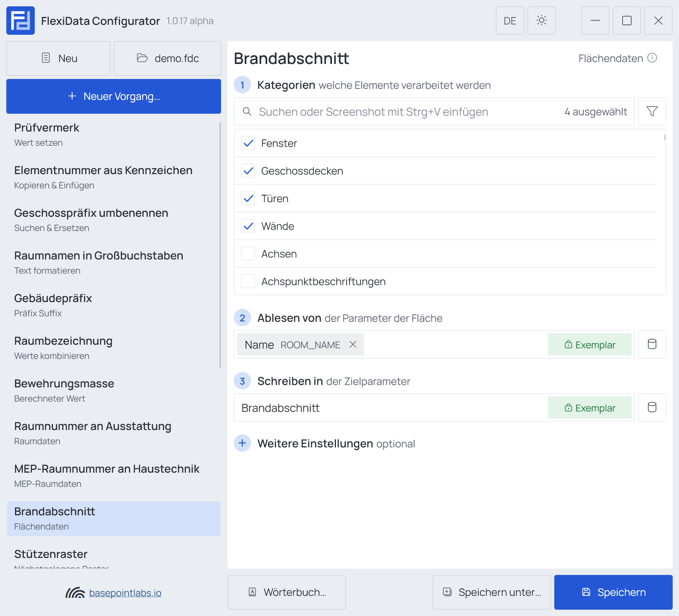Toggle Exemplar button in Schreiben in row
The height and width of the screenshot is (616, 679).
click(x=590, y=408)
